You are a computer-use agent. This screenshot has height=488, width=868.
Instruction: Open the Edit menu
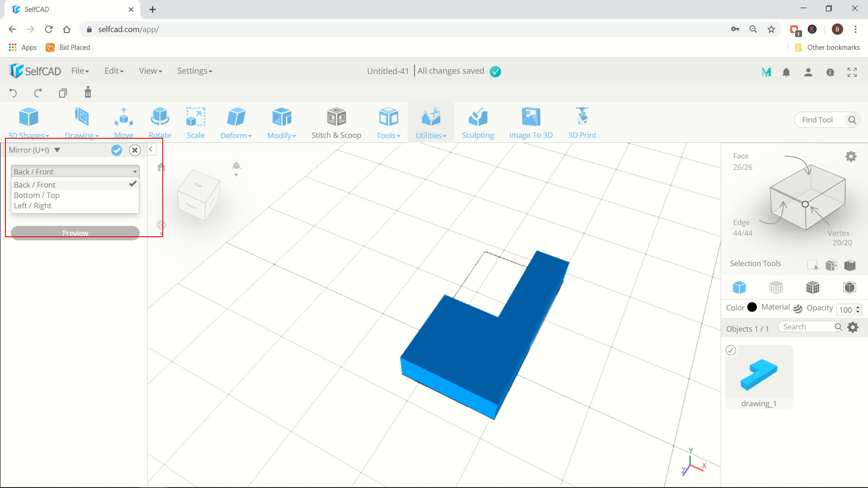[x=113, y=70]
